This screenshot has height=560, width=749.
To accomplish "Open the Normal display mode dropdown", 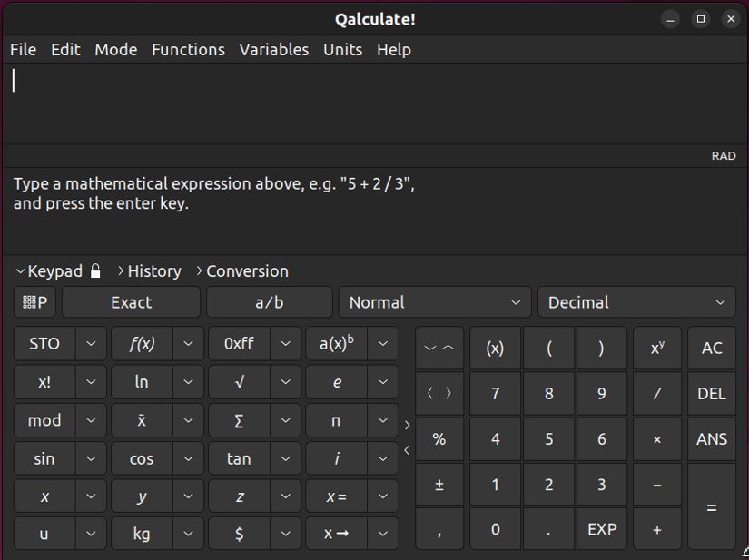I will [x=435, y=302].
